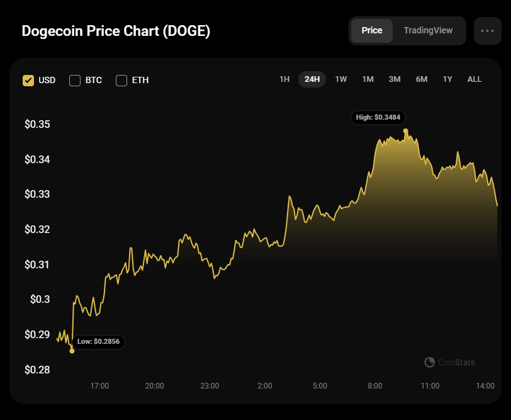This screenshot has height=420, width=511.
Task: Click the $0.29 y-axis label
Action: click(x=37, y=334)
